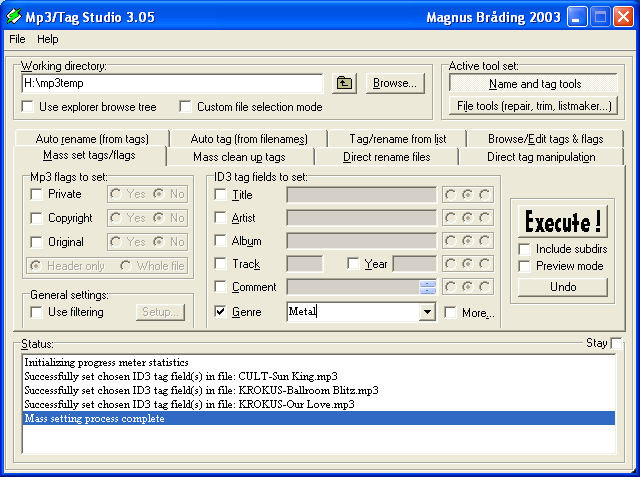Select status line for KROKUS-Ballroom Blitz.mp3
The height and width of the screenshot is (477, 640).
click(319, 390)
